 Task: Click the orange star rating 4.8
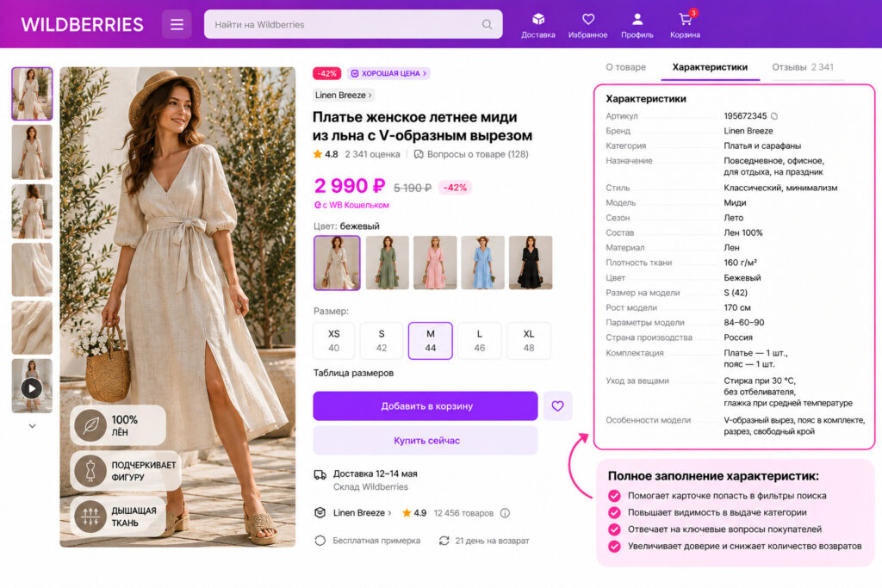click(318, 154)
